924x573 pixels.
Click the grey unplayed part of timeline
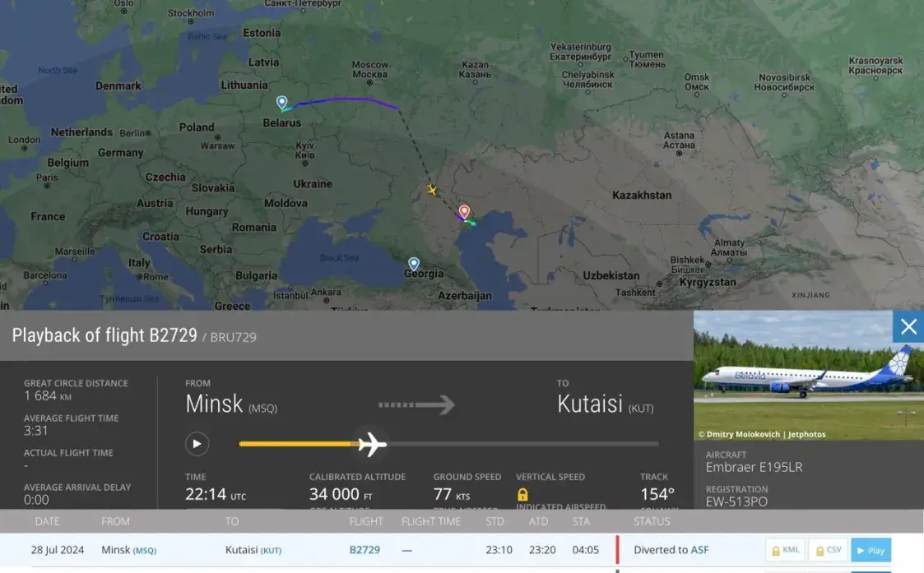coord(522,444)
